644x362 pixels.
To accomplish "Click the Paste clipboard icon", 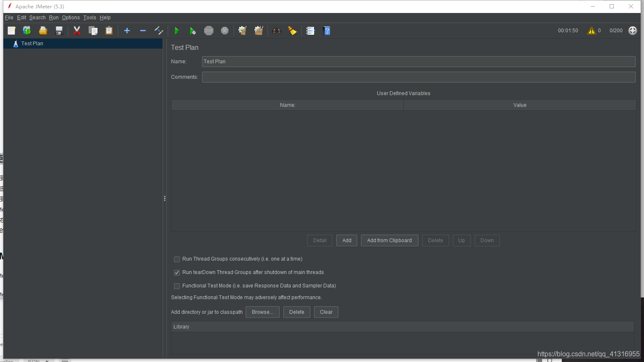I will [109, 31].
